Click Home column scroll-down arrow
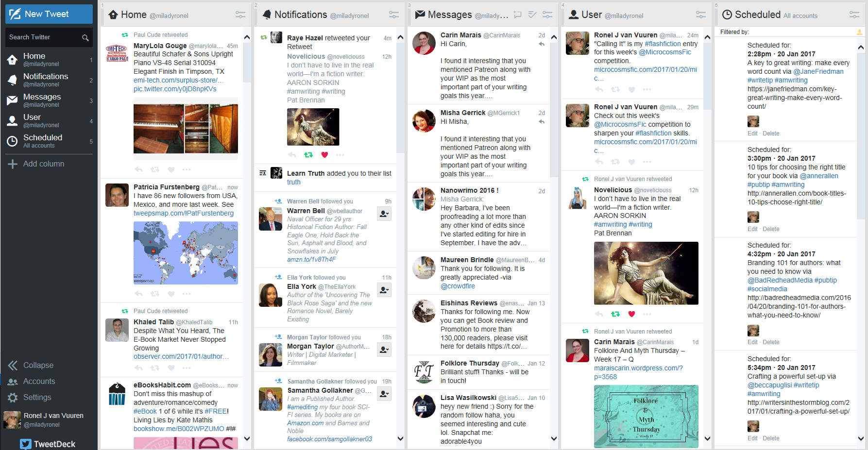The image size is (868, 450). [247, 439]
